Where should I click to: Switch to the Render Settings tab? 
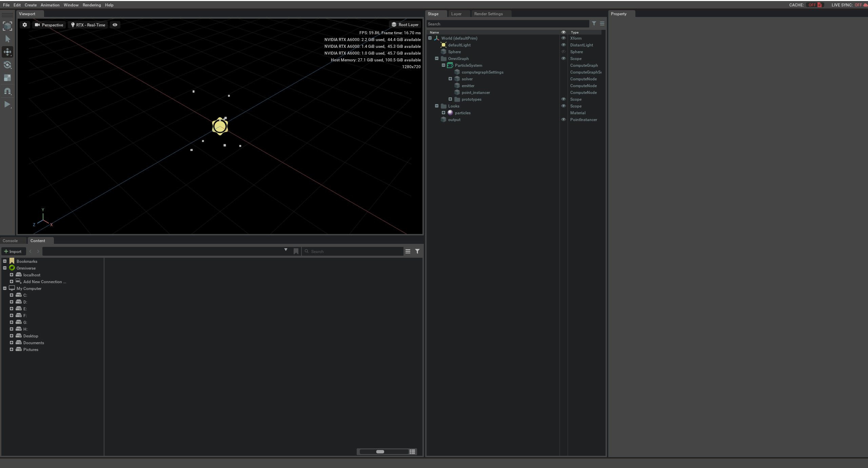coord(488,14)
